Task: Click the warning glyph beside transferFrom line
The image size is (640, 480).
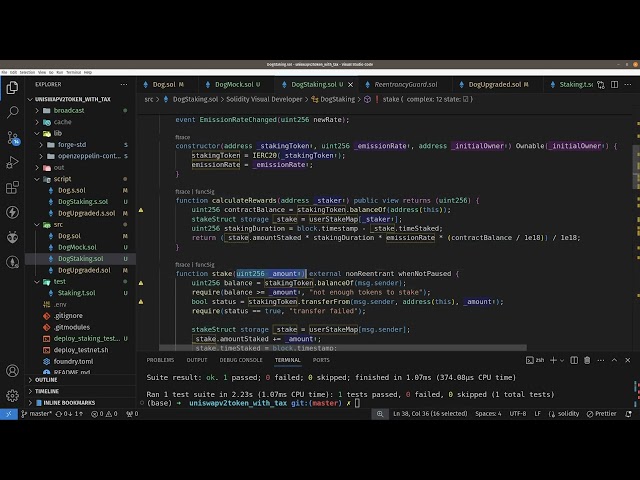Action: [141, 302]
